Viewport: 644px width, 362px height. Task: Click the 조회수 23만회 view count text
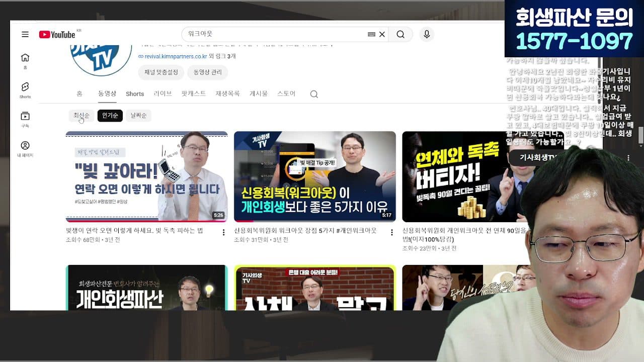[419, 248]
